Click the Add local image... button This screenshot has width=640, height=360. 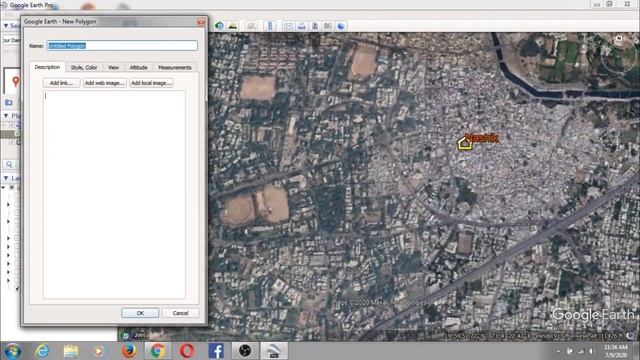(x=151, y=83)
